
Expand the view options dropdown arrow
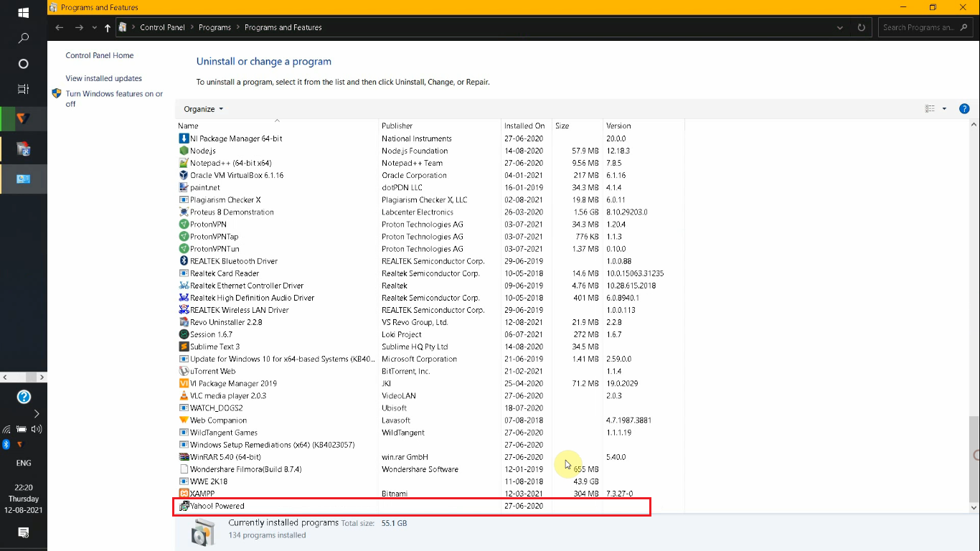coord(943,108)
